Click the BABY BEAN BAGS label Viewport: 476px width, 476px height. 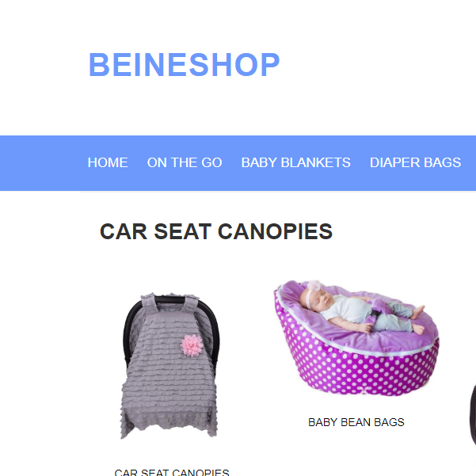point(356,422)
